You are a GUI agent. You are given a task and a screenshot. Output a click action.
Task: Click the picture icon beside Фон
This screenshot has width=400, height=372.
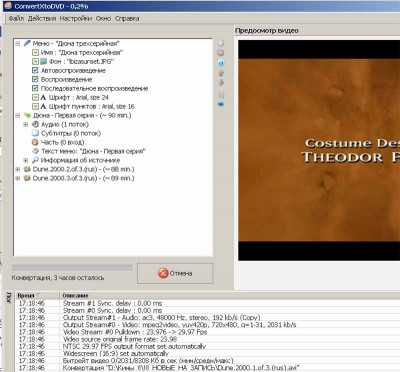click(x=43, y=61)
